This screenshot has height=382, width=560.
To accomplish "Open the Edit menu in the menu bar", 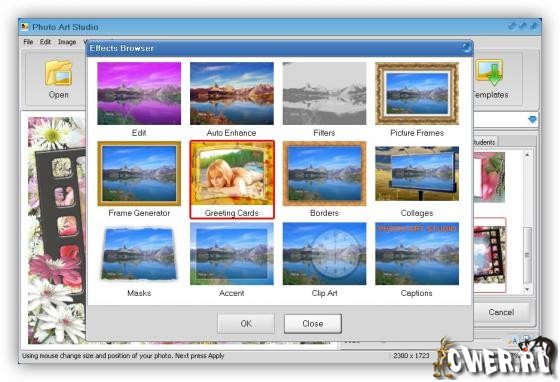I will pyautogui.click(x=45, y=42).
